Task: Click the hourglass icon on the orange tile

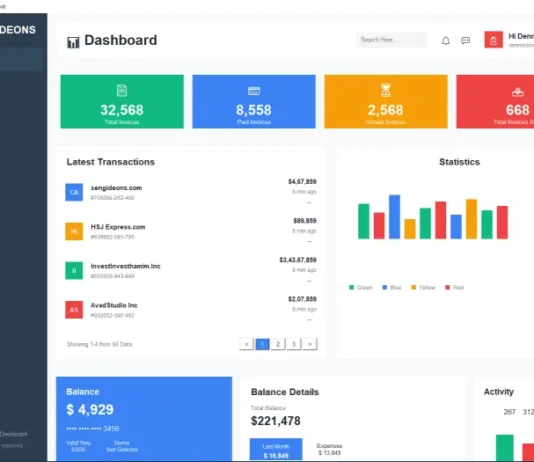Action: pyautogui.click(x=386, y=90)
